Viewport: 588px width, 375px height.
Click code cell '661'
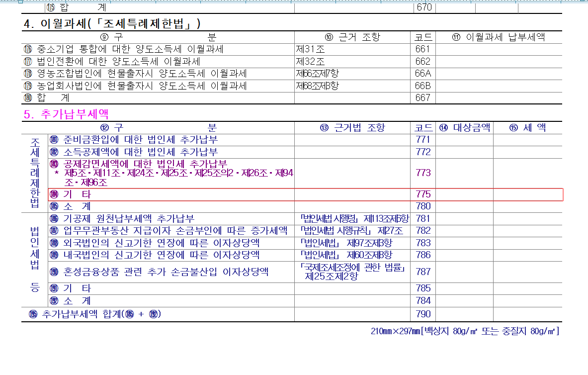pyautogui.click(x=422, y=49)
